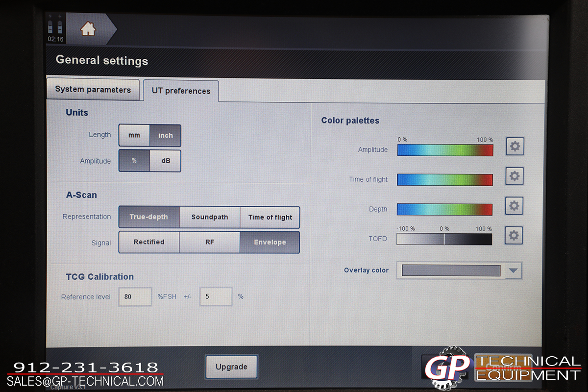Go to the Home screen icon
The height and width of the screenshot is (392, 588).
click(x=88, y=29)
